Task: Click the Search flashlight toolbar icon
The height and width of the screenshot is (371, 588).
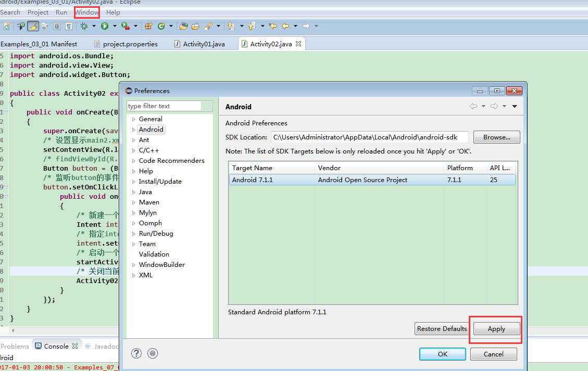Action: (208, 26)
